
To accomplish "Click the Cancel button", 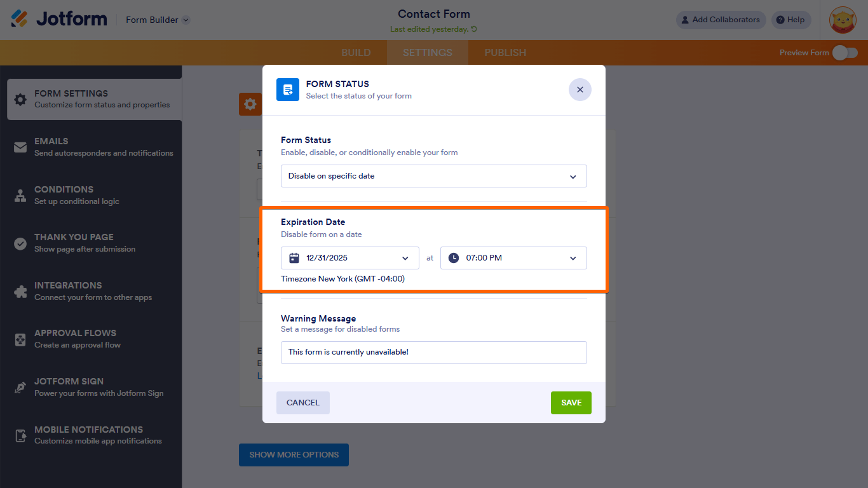I will [x=302, y=403].
